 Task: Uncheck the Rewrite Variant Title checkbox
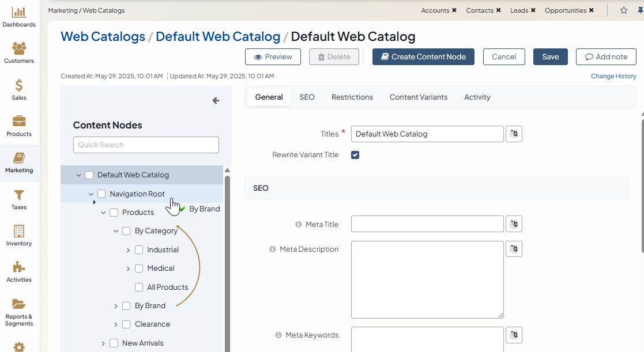[x=355, y=155]
